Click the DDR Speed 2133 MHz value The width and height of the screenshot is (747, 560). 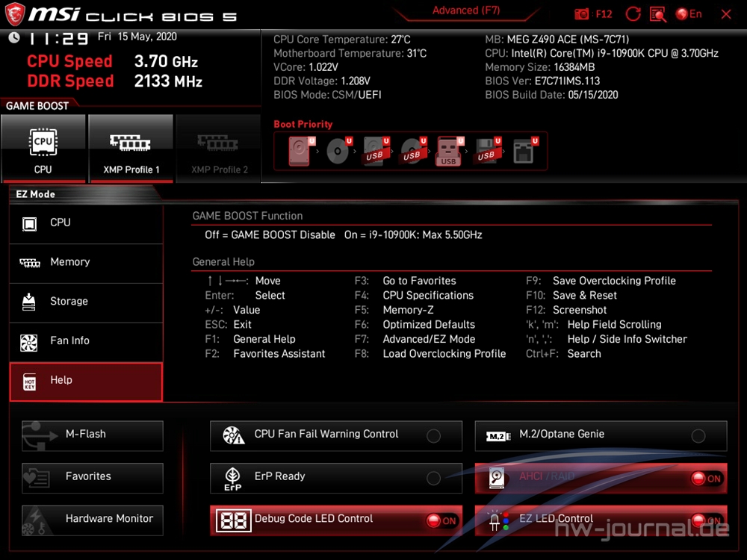pos(168,81)
